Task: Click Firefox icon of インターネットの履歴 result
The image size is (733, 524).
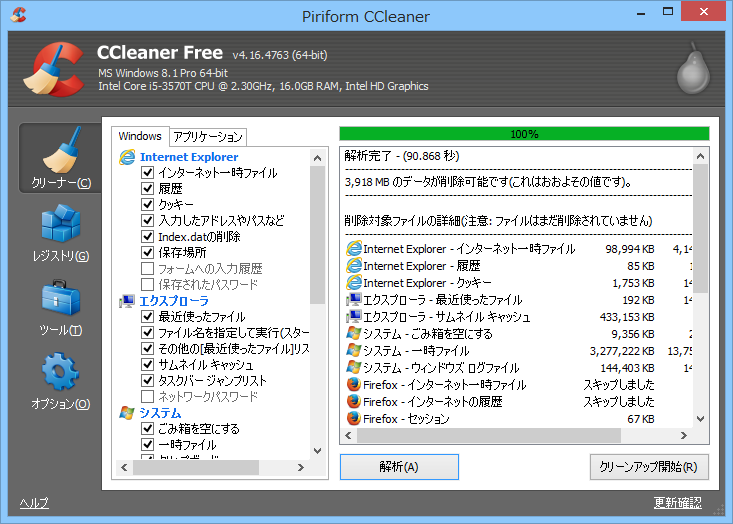Action: tap(354, 402)
